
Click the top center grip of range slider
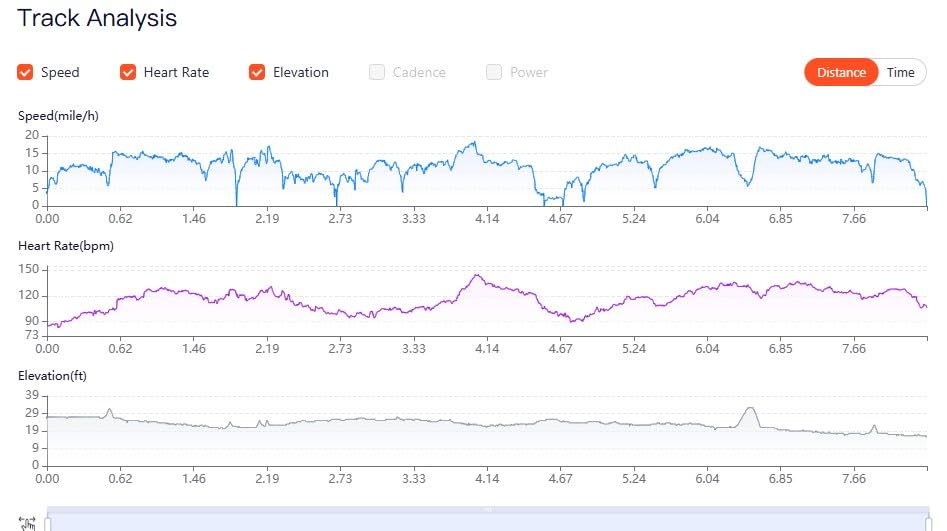(488, 510)
